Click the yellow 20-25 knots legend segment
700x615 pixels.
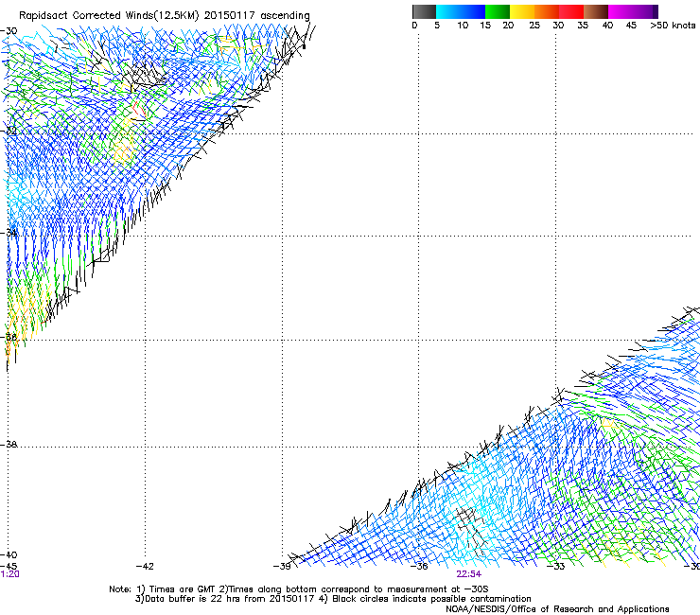click(x=522, y=11)
